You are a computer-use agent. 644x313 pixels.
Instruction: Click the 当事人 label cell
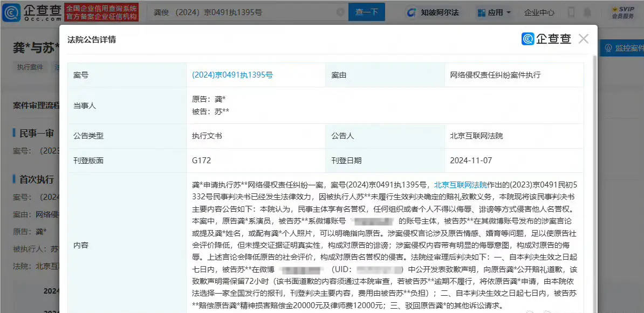pos(127,106)
